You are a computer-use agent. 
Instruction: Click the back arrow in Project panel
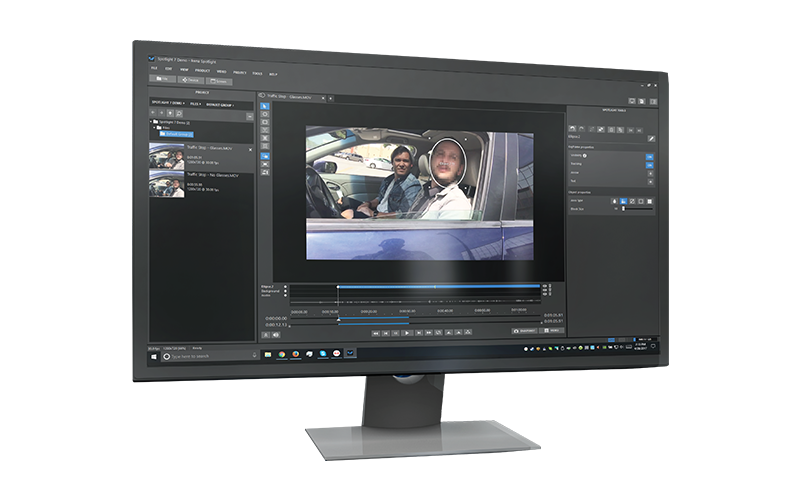(153, 113)
